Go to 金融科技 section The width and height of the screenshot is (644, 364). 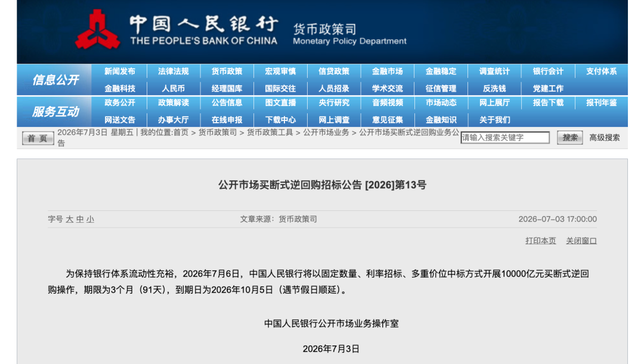pos(119,88)
